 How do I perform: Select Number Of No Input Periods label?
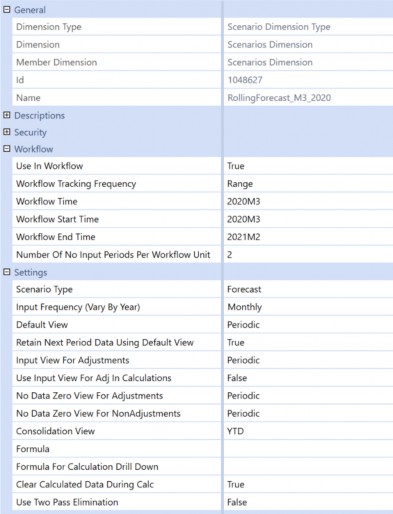pyautogui.click(x=113, y=254)
